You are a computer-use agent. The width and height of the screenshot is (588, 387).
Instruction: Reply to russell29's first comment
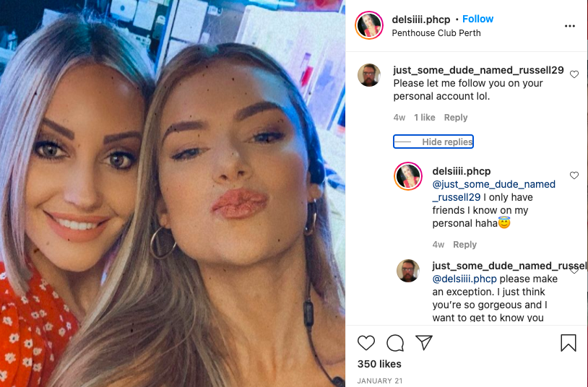(456, 118)
